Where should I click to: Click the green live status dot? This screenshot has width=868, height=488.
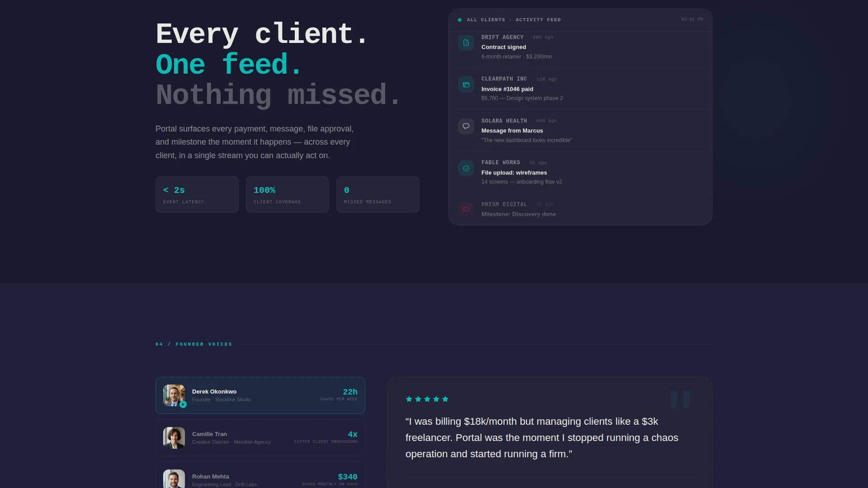coord(460,20)
